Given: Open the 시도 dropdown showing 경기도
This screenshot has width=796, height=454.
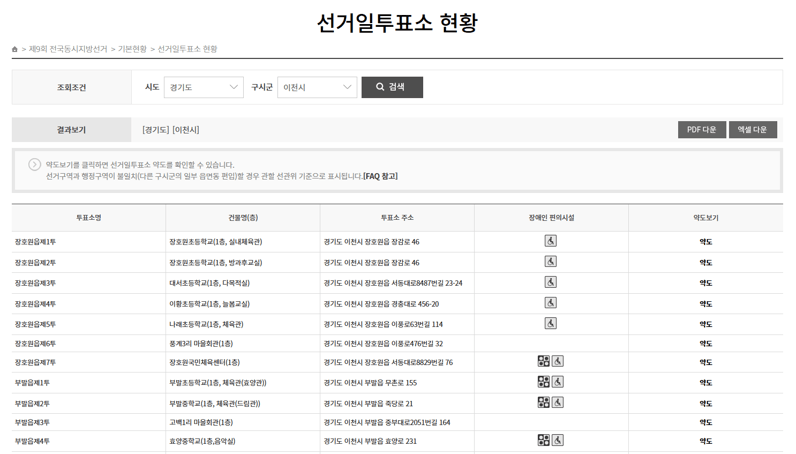Looking at the screenshot, I should tap(204, 87).
